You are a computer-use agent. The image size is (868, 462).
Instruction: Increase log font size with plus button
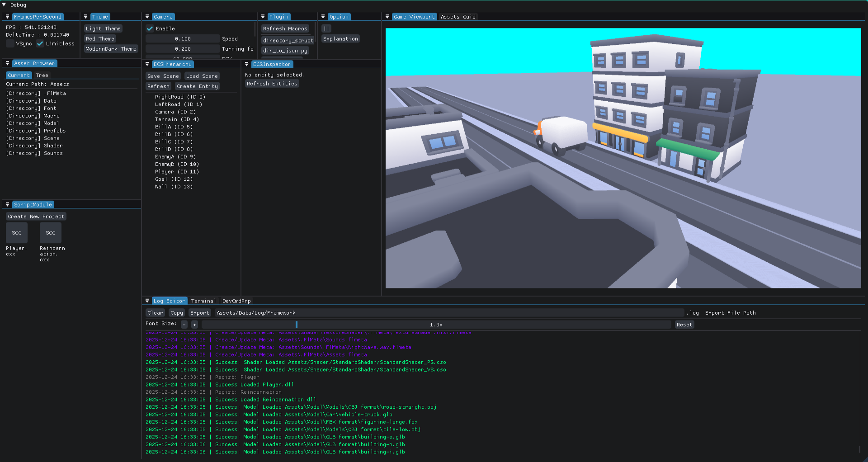(x=194, y=325)
